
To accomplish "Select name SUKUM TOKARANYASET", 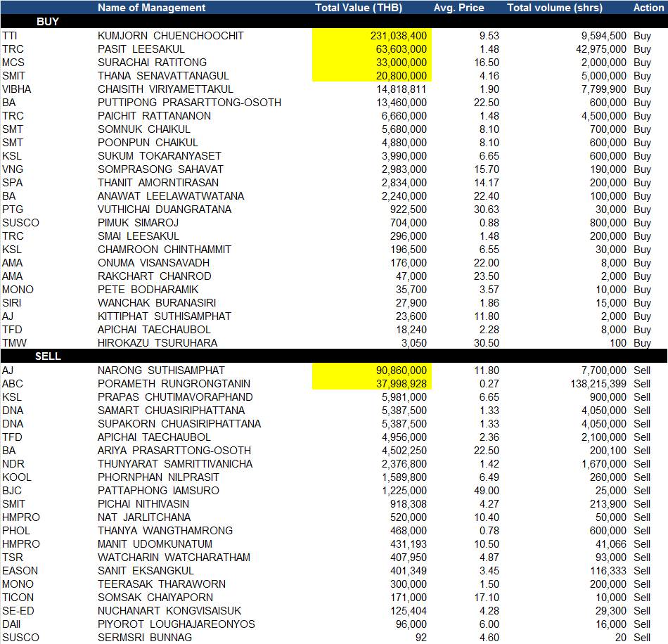I will 160,156.
